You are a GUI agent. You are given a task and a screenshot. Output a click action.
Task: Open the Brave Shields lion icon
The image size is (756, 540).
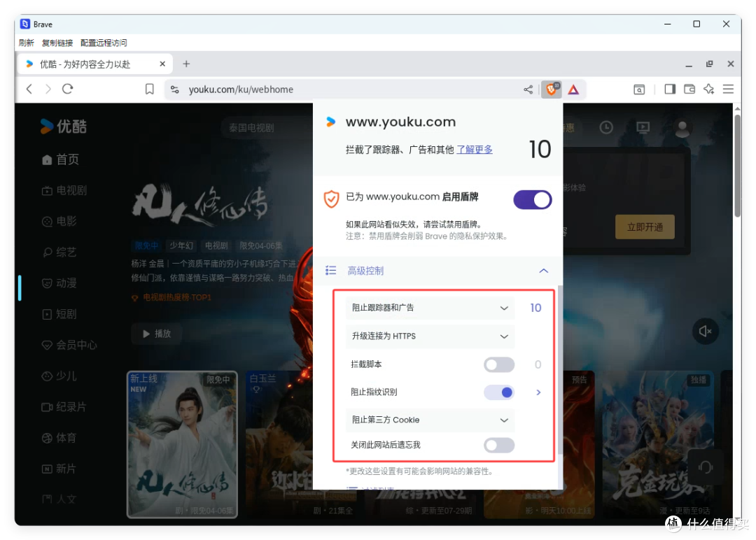[x=551, y=89]
